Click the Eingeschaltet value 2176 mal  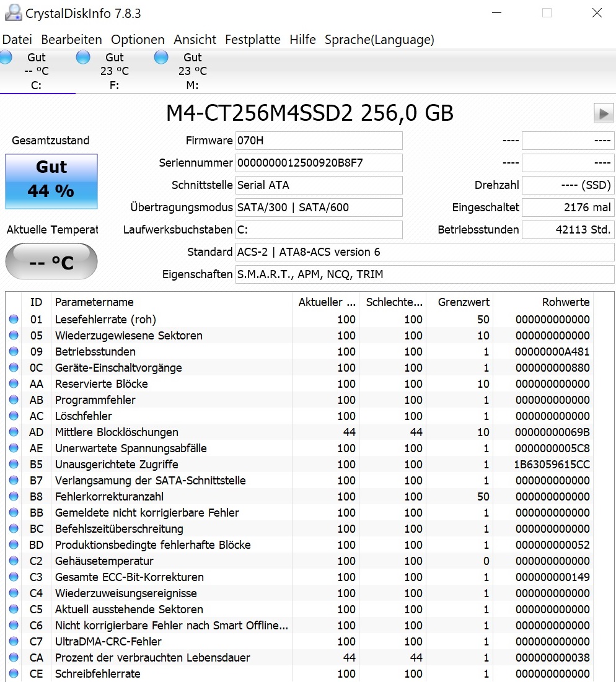click(568, 208)
